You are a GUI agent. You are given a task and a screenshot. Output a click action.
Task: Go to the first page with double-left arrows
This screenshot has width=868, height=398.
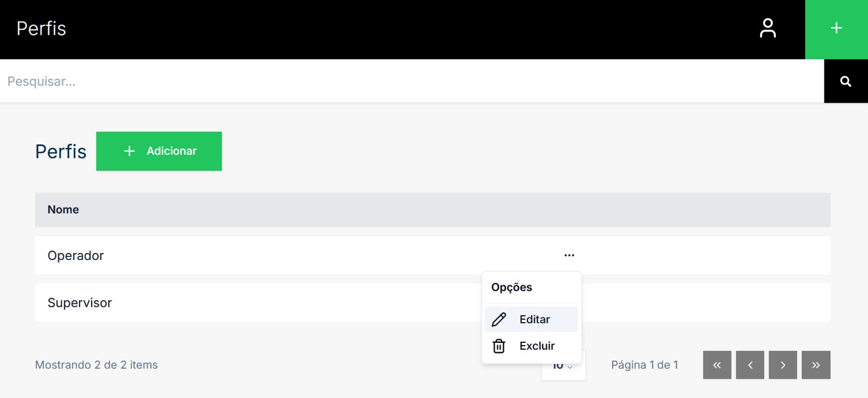coord(717,365)
